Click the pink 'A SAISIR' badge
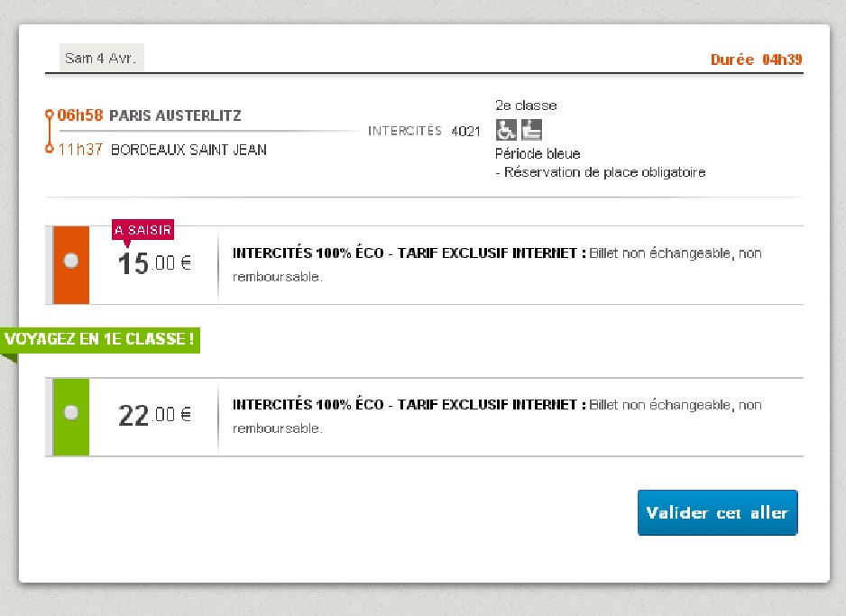This screenshot has width=846, height=616. 143,230
